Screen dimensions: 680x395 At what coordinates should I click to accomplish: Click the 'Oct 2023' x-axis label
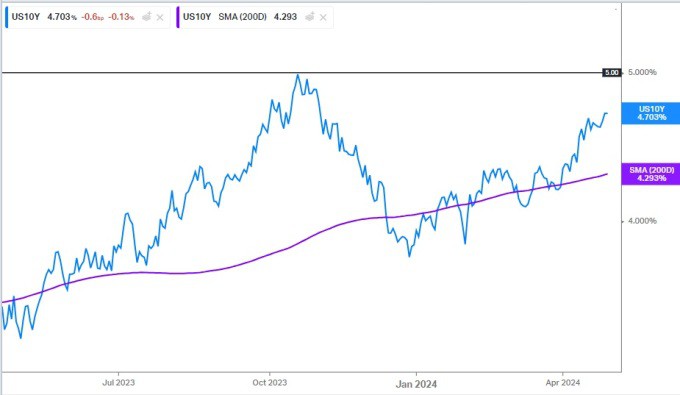tap(270, 383)
